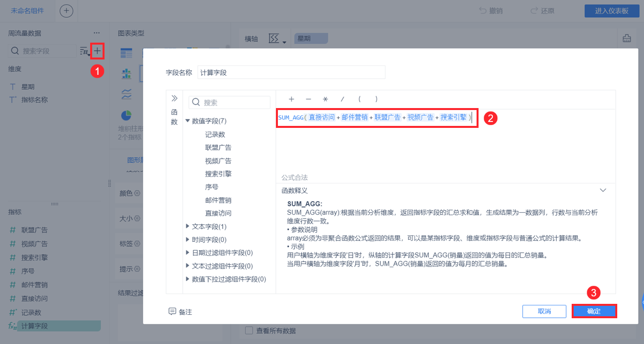
Task: Insert the divide operator into the formula
Action: (x=342, y=99)
